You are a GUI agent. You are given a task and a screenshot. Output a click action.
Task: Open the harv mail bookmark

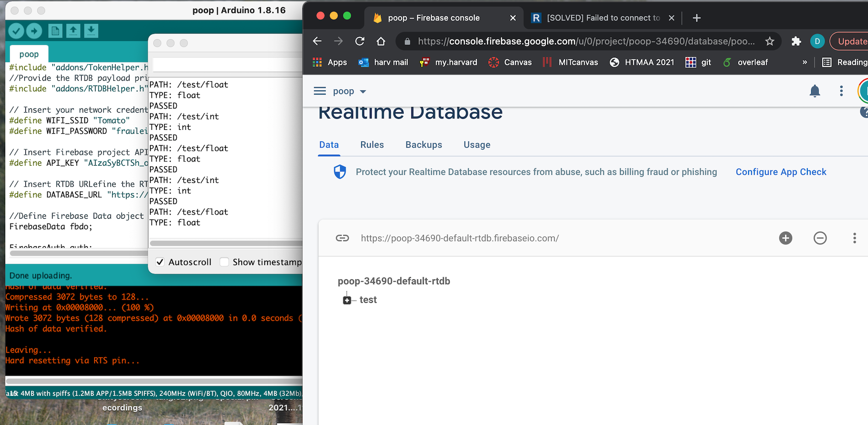click(383, 62)
